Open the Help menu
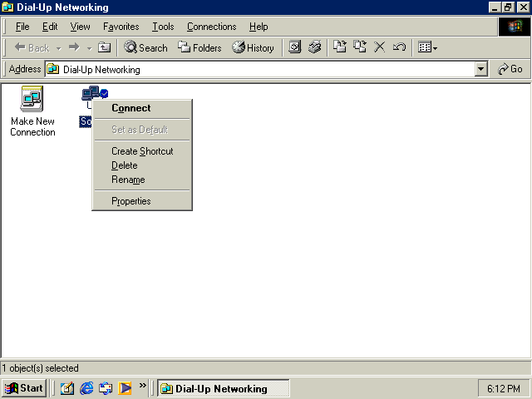 [x=259, y=27]
